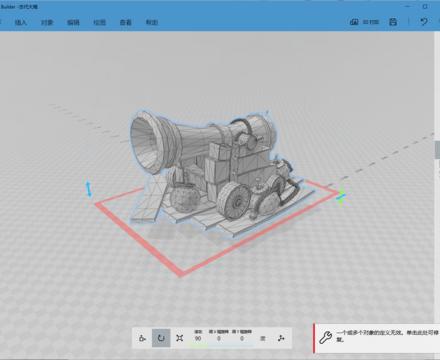Image resolution: width=440 pixels, height=360 pixels.
Task: Open the 对象 (Object) menu
Action: tap(47, 22)
